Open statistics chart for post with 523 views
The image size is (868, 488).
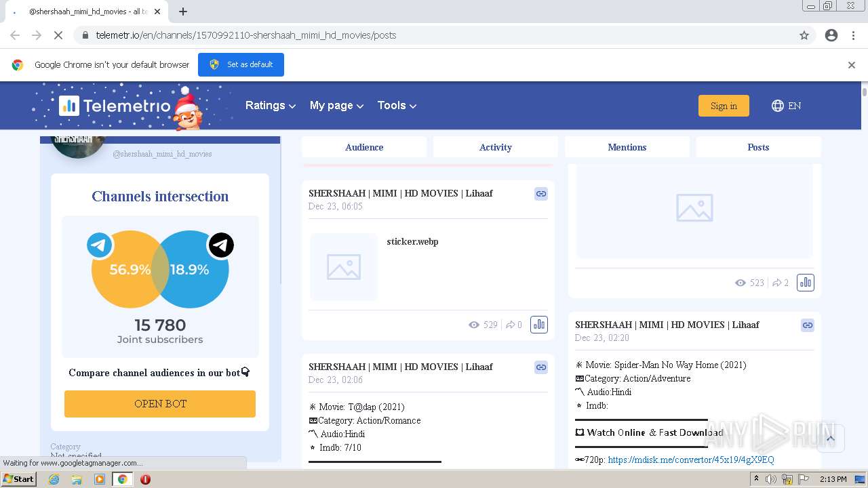[805, 283]
